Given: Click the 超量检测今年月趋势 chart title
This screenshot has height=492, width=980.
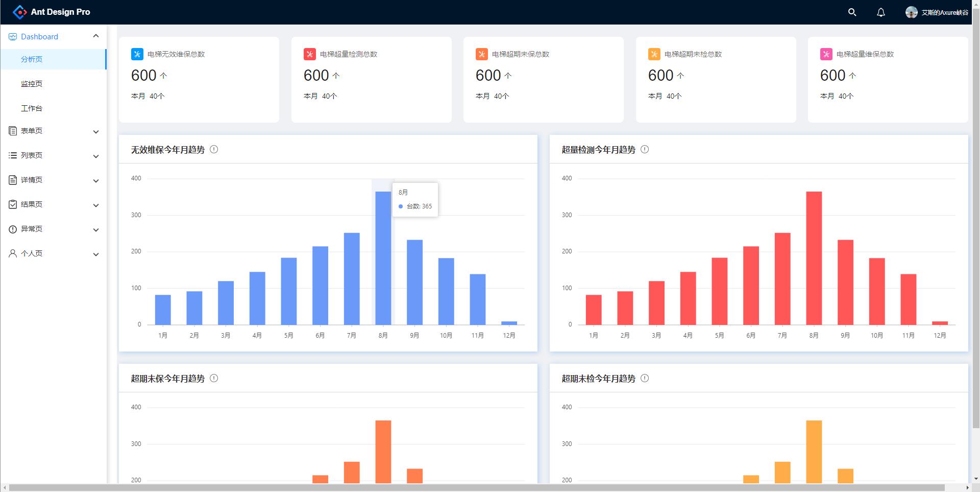Looking at the screenshot, I should [x=598, y=150].
